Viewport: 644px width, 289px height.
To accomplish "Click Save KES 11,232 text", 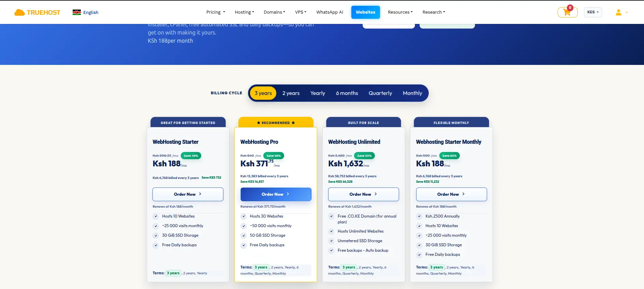I will tap(427, 182).
